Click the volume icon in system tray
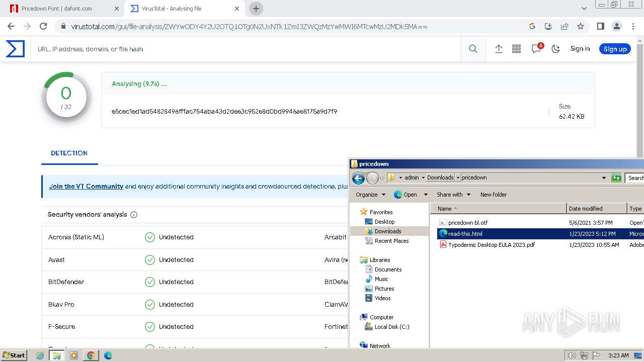 click(572, 355)
